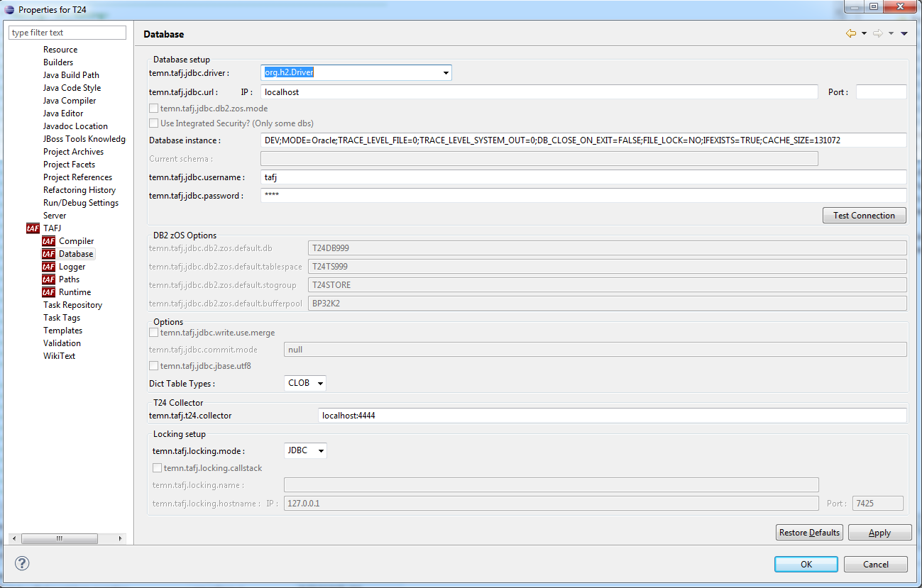Click the help question mark icon
The width and height of the screenshot is (922, 588).
22,563
